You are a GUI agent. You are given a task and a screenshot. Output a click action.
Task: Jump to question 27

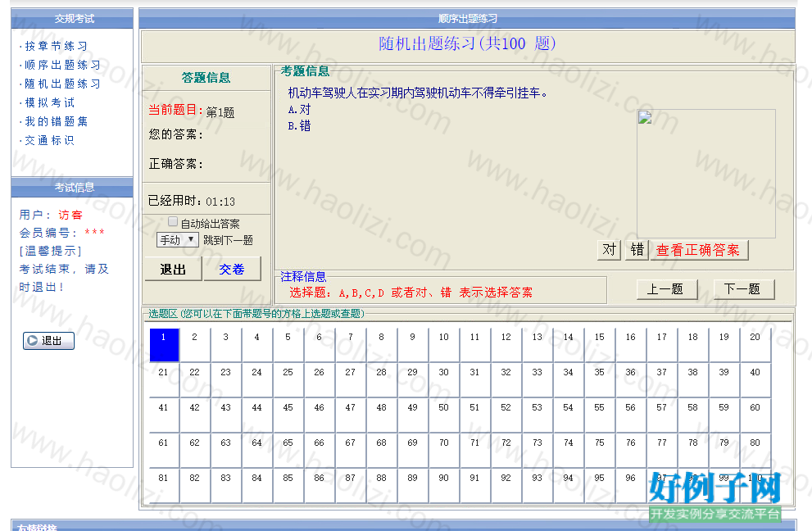click(x=351, y=379)
